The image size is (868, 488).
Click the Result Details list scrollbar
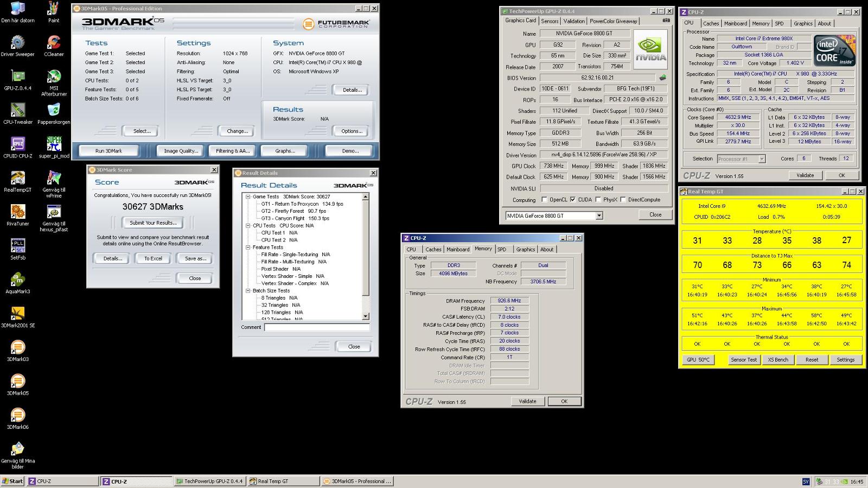tap(365, 256)
